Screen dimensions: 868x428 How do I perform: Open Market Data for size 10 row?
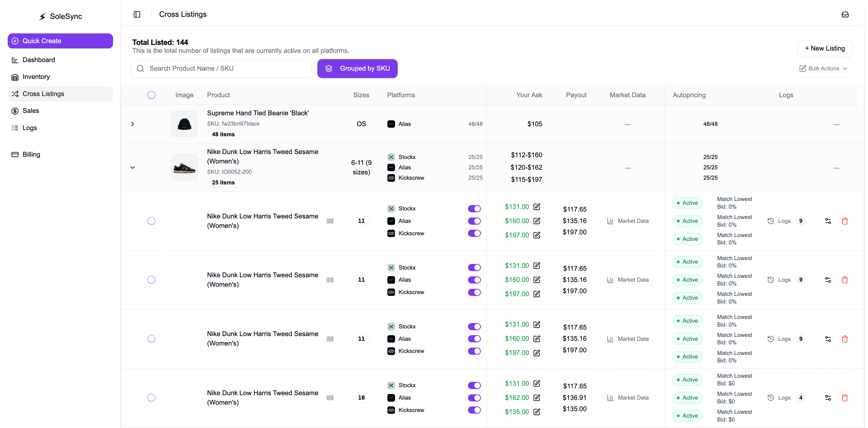[x=628, y=398]
